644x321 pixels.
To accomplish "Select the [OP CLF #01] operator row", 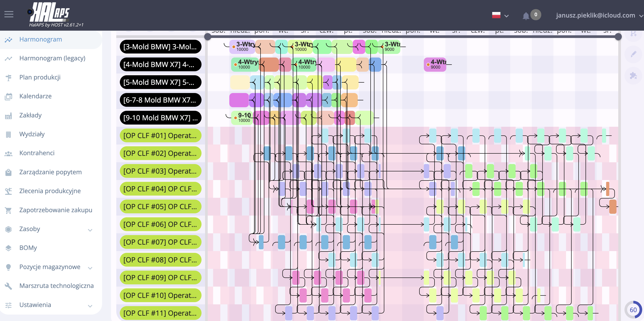I will coord(160,135).
